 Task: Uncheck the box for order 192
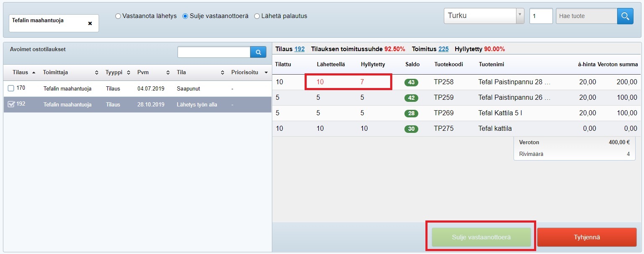coord(11,104)
